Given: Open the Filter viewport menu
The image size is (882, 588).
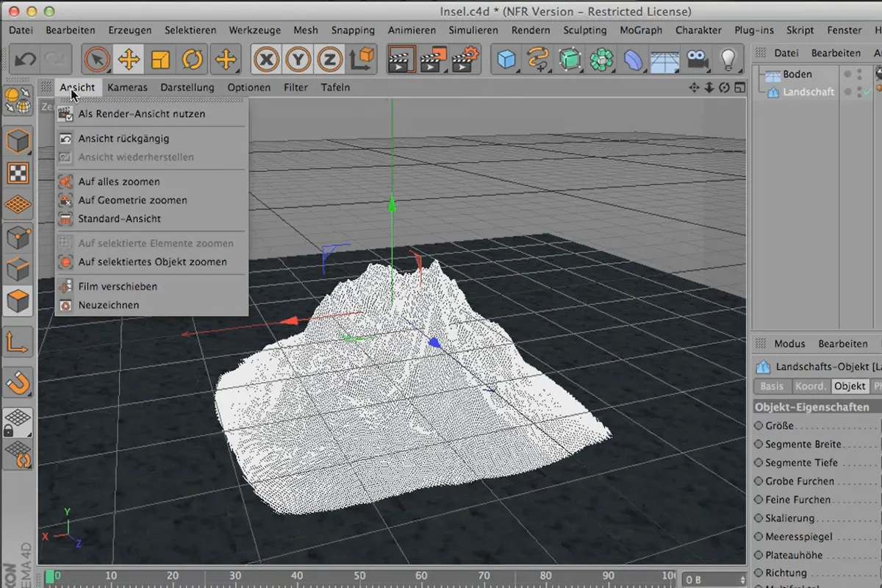Looking at the screenshot, I should [296, 87].
